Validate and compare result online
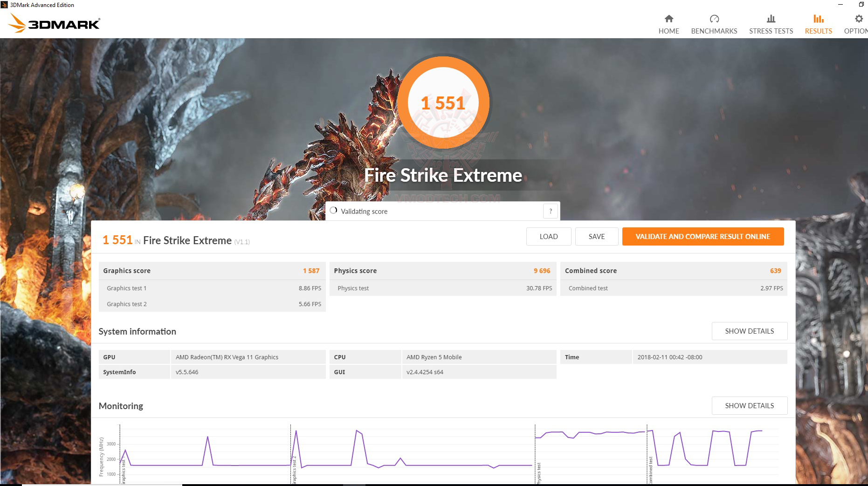 coord(703,236)
